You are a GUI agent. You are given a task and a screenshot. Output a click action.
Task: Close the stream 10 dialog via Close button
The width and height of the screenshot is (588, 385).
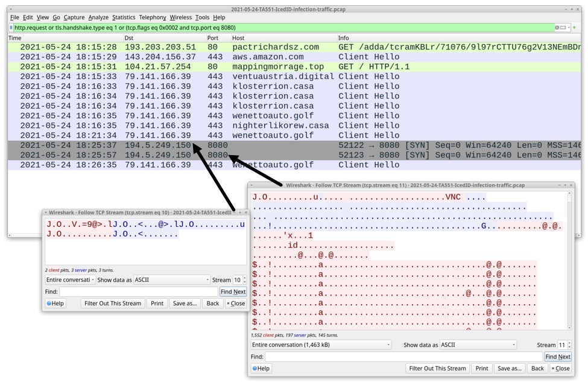[236, 304]
